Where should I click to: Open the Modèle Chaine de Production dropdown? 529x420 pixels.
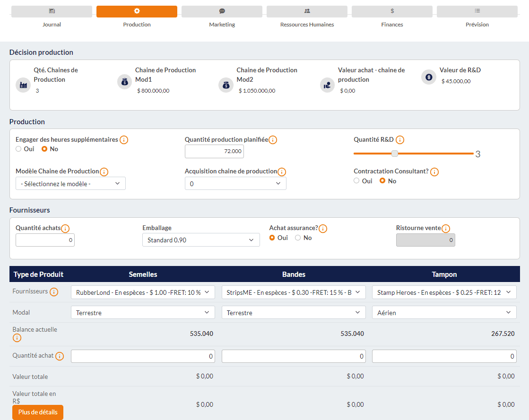click(70, 184)
